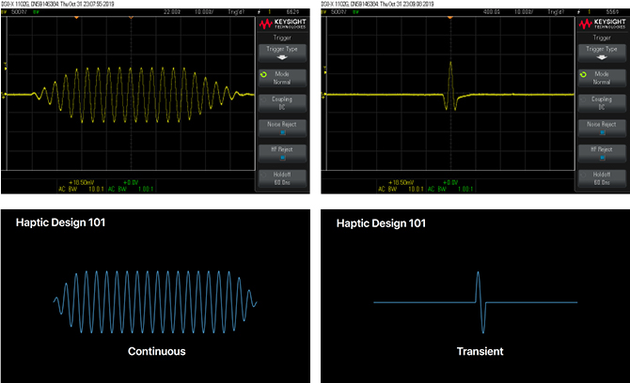Click Holdoff knob icon on continuous-waveform scope

coord(264,175)
